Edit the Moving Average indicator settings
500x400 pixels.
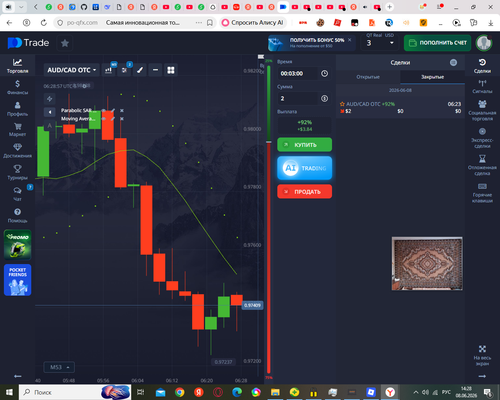point(113,119)
